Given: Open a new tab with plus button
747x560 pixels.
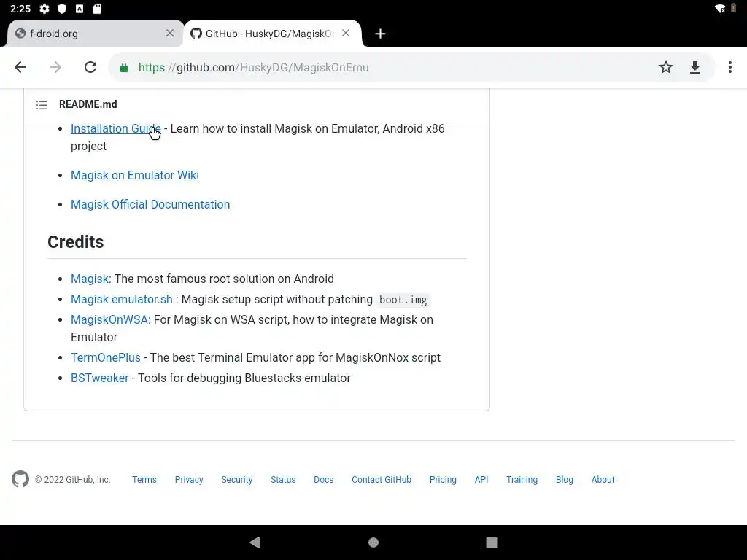Looking at the screenshot, I should point(380,34).
